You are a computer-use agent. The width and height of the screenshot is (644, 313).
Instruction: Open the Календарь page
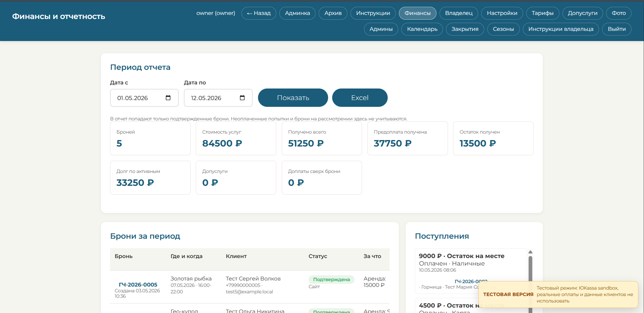(x=422, y=29)
